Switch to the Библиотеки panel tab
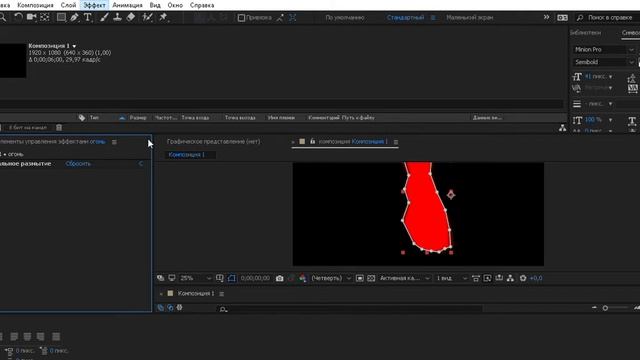 pyautogui.click(x=586, y=33)
